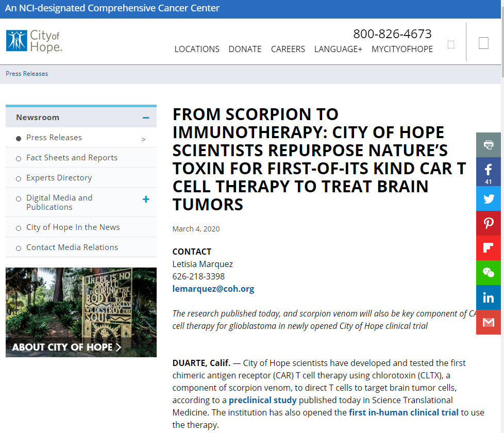The height and width of the screenshot is (433, 504).
Task: Select Press Releases in Newsroom sidebar
Action: click(x=54, y=137)
